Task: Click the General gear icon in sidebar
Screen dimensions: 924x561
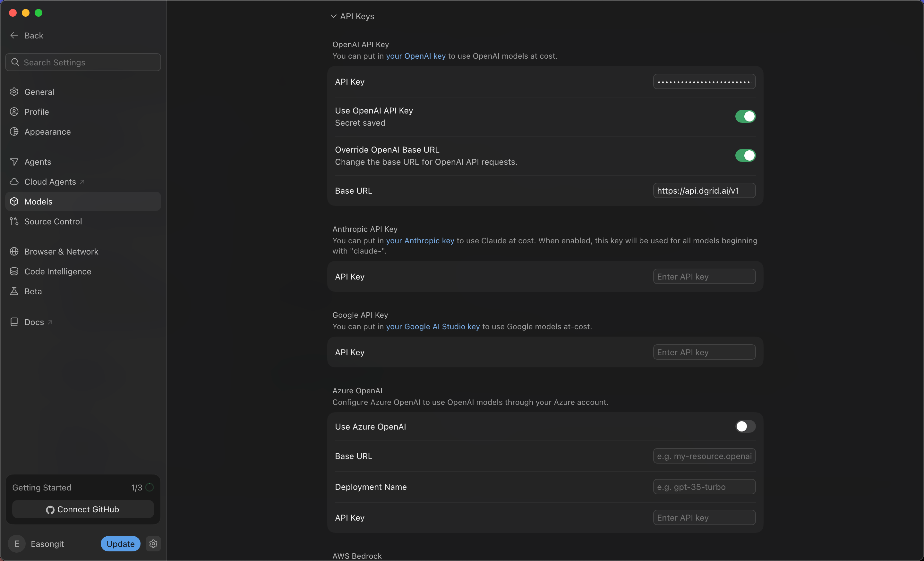Action: [x=14, y=92]
